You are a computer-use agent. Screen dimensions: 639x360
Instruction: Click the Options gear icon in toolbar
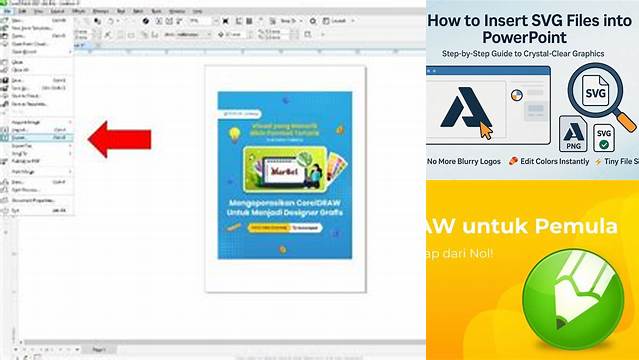(313, 21)
